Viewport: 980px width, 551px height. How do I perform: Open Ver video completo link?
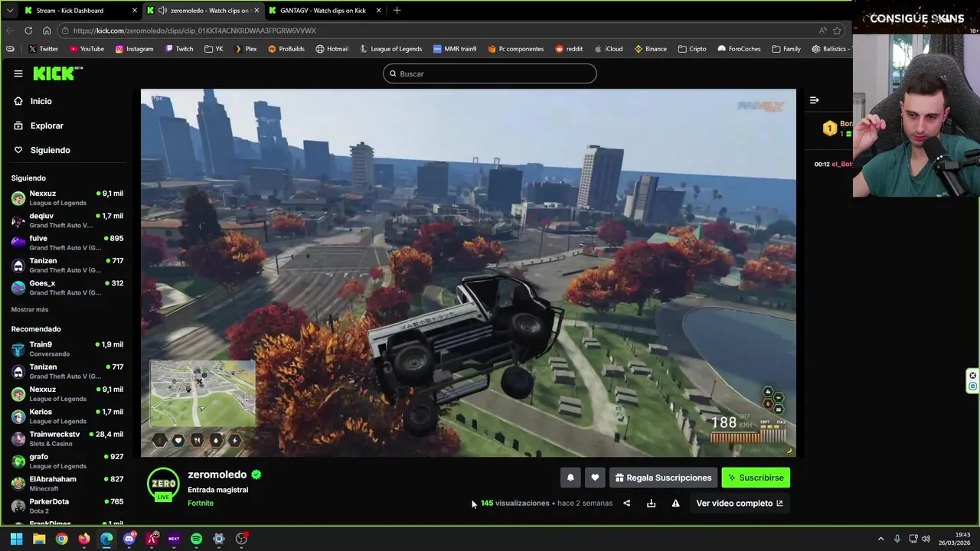(x=740, y=503)
